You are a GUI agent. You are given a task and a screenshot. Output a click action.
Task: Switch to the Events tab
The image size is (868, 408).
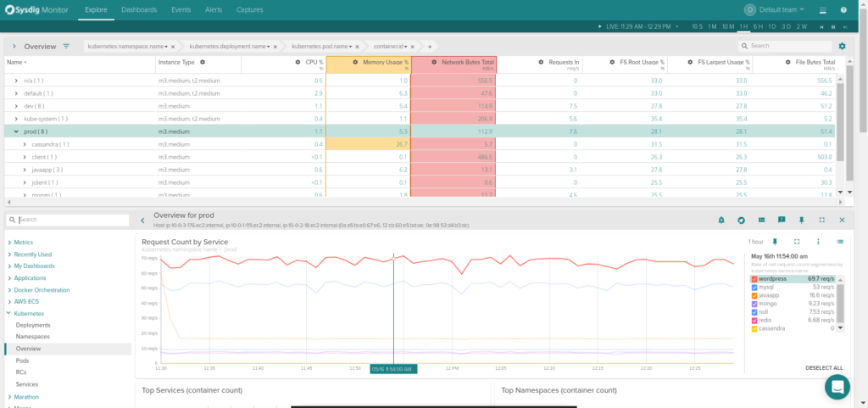tap(181, 10)
